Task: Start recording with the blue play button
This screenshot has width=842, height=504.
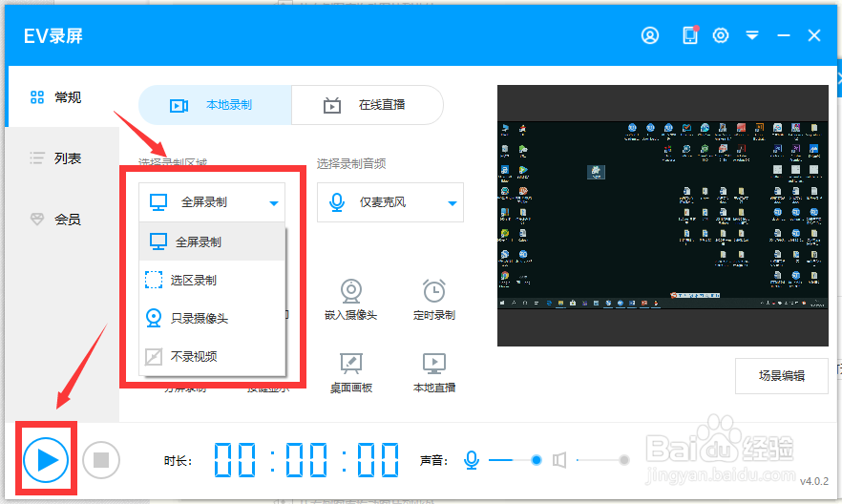Action: pyautogui.click(x=46, y=459)
